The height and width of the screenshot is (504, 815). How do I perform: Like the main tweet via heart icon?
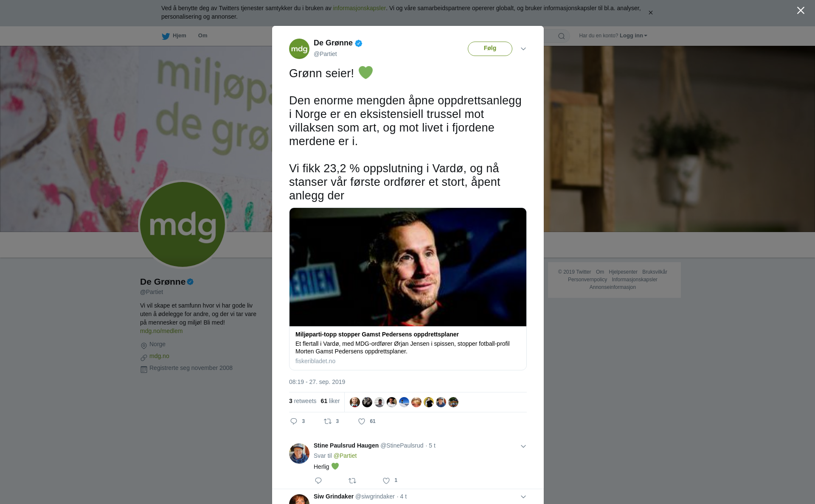(362, 421)
